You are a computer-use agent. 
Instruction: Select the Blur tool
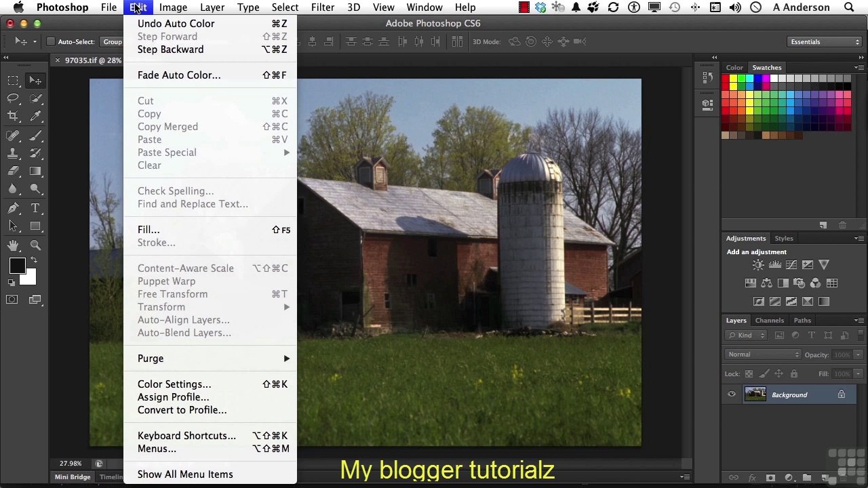[13, 190]
